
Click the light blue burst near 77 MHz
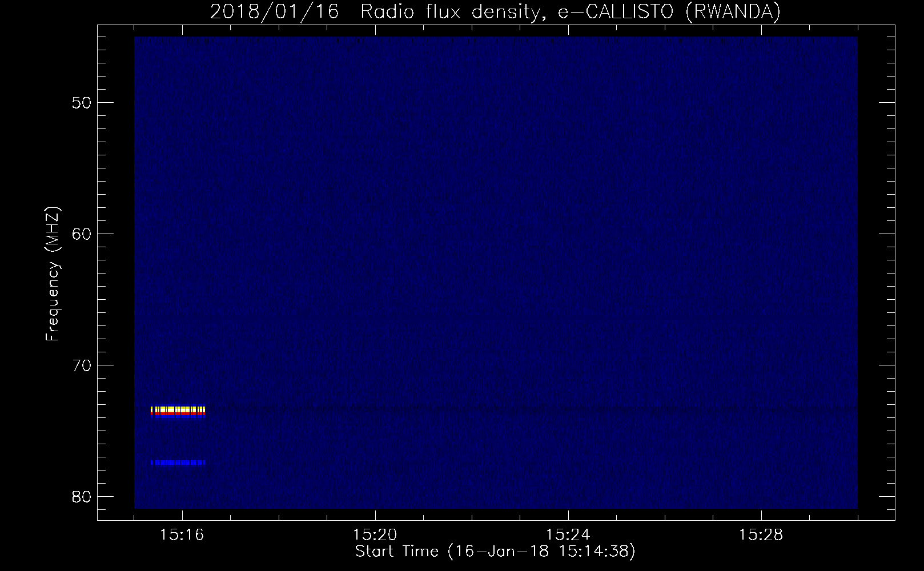(178, 463)
